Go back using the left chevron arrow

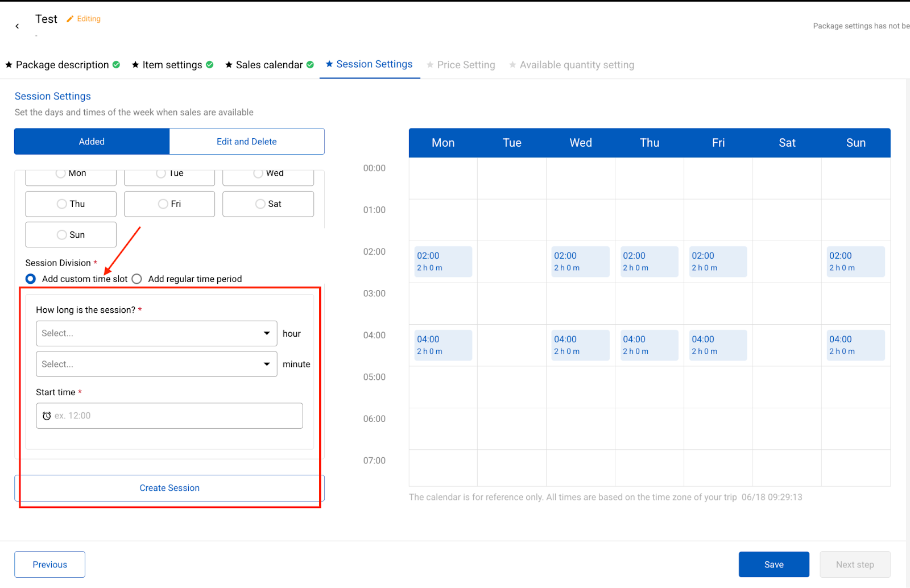[x=17, y=26]
